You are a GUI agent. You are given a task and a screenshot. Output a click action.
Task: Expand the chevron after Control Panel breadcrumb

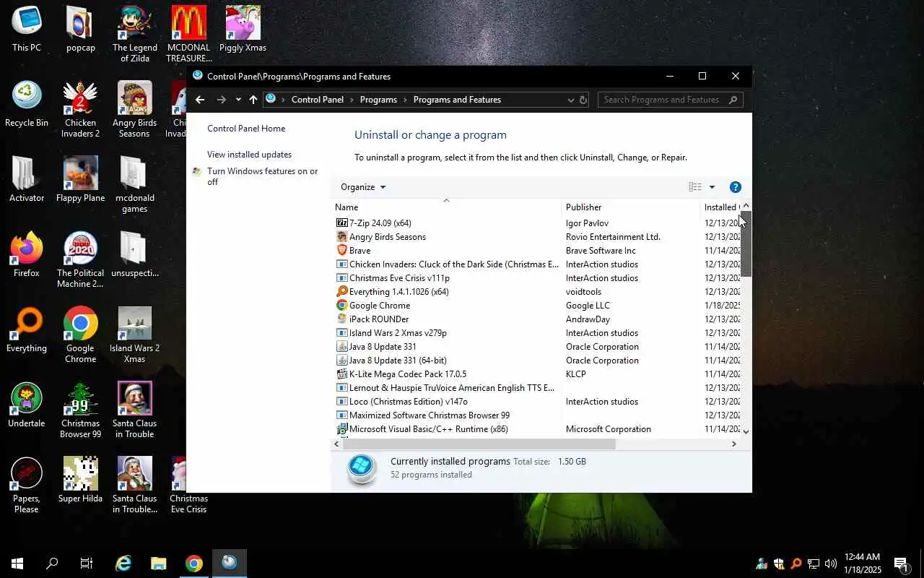pos(352,100)
